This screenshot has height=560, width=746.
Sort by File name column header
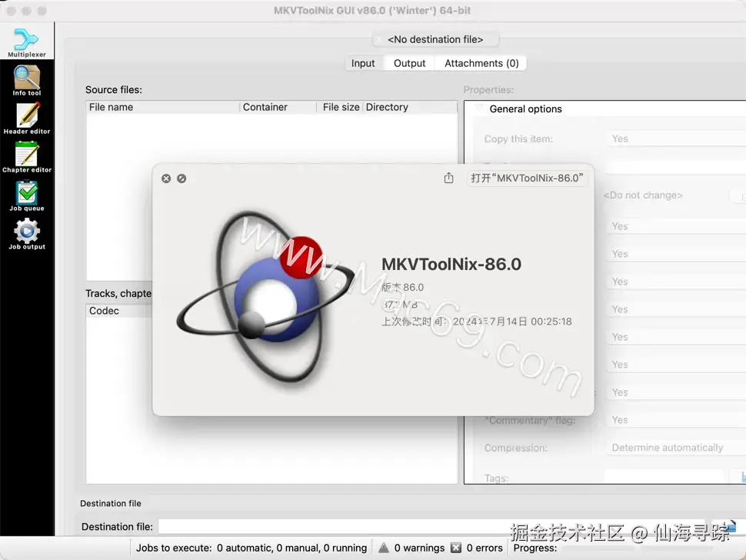[163, 107]
